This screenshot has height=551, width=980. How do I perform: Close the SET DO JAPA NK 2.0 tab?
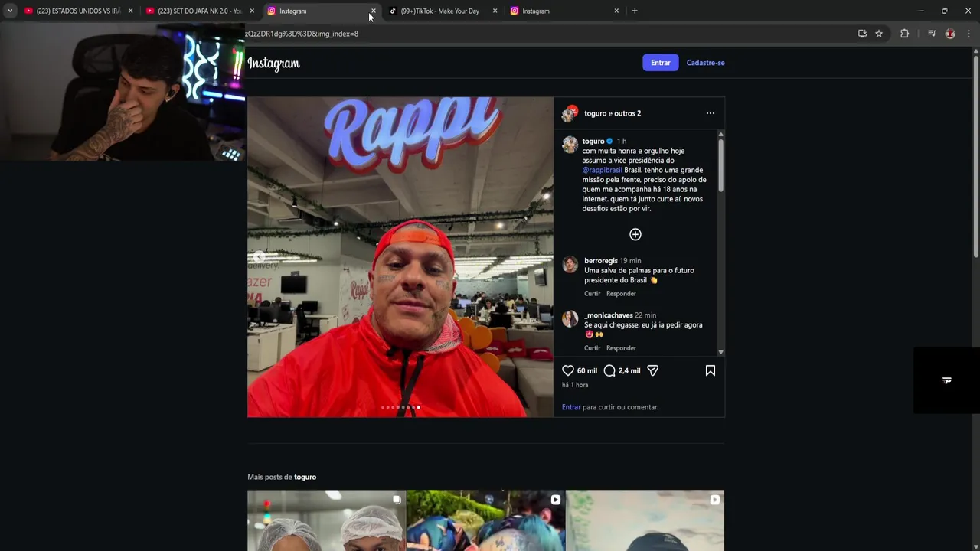252,11
